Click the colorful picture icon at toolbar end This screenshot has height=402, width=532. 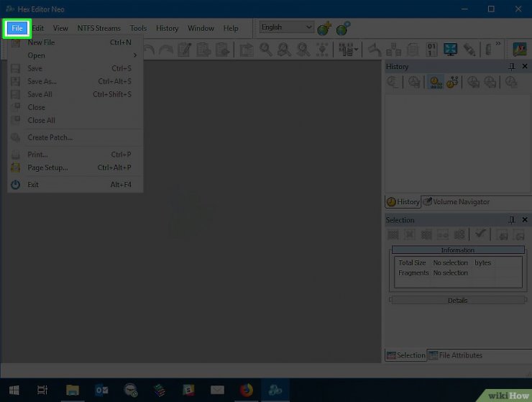pyautogui.click(x=520, y=50)
